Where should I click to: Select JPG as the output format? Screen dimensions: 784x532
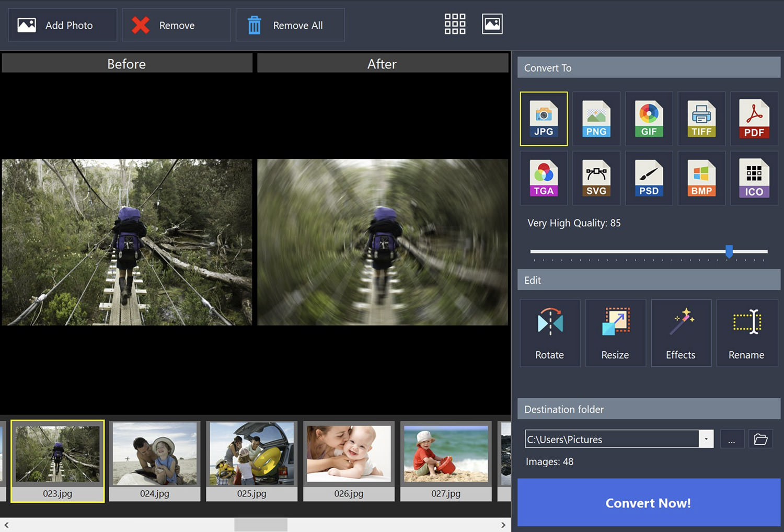click(x=544, y=119)
